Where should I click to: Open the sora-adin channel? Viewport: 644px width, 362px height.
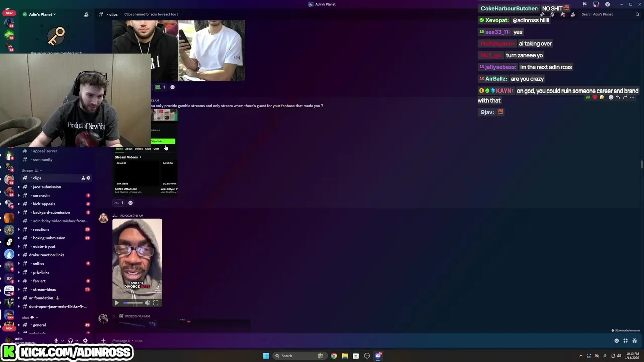click(x=41, y=195)
